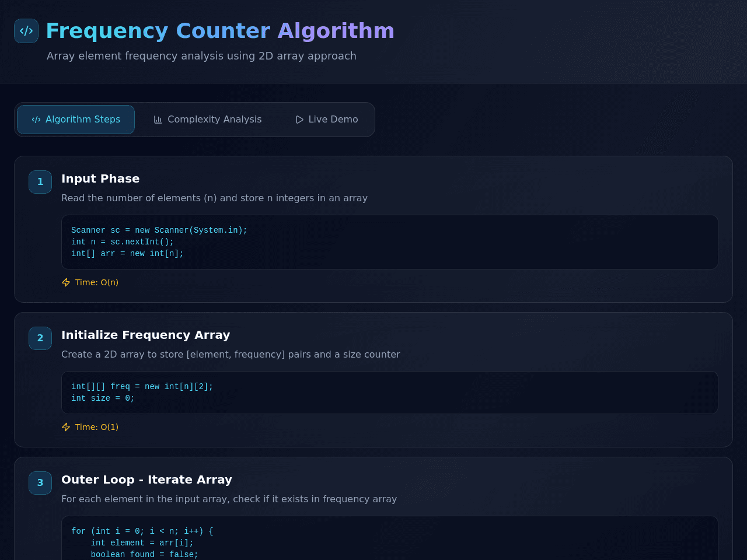Click the boolean found = false; line
The image size is (747, 560).
pyautogui.click(x=144, y=555)
